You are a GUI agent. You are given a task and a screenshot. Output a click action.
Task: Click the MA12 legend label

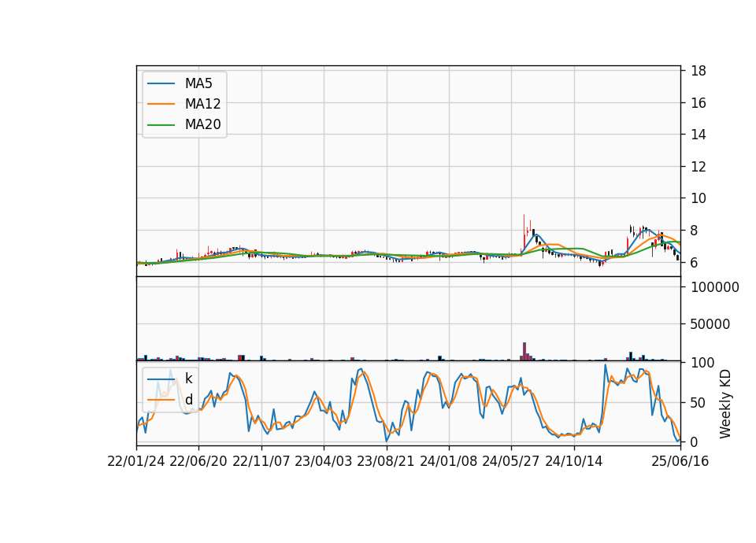pos(202,104)
